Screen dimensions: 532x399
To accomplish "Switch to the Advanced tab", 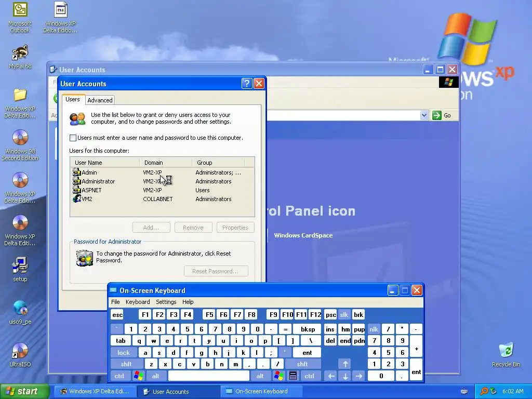I will click(100, 100).
